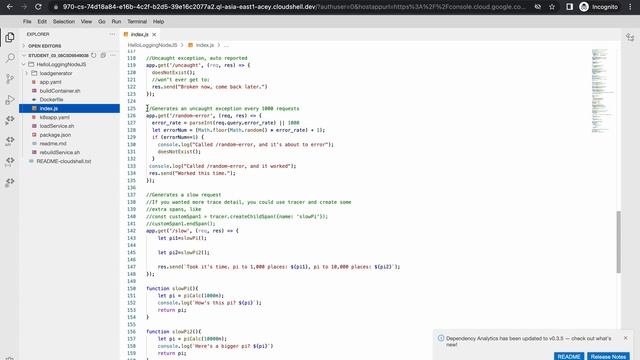
Task: Bookmark this page with the star icon
Action: tap(552, 7)
